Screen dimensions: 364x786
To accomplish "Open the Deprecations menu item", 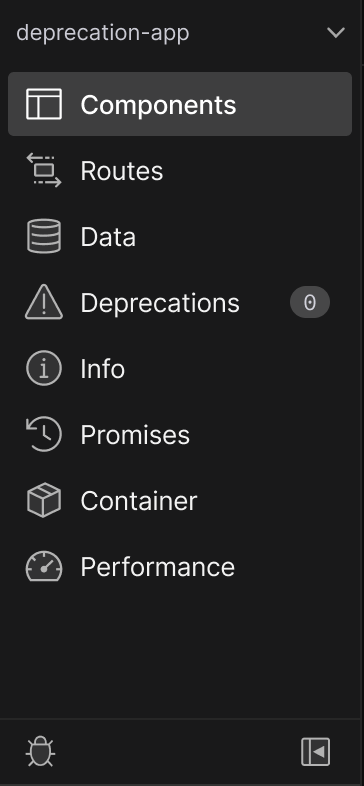I will (x=180, y=302).
